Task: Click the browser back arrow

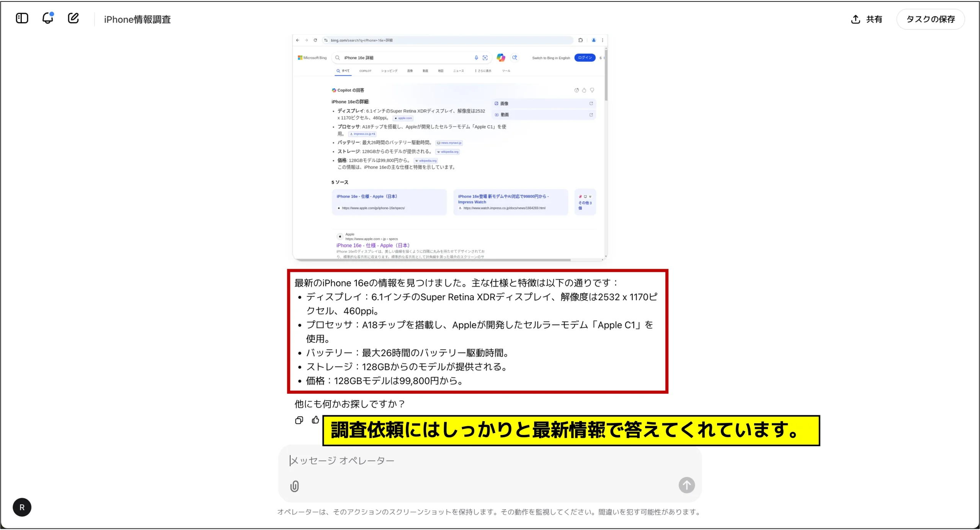Action: pyautogui.click(x=297, y=40)
